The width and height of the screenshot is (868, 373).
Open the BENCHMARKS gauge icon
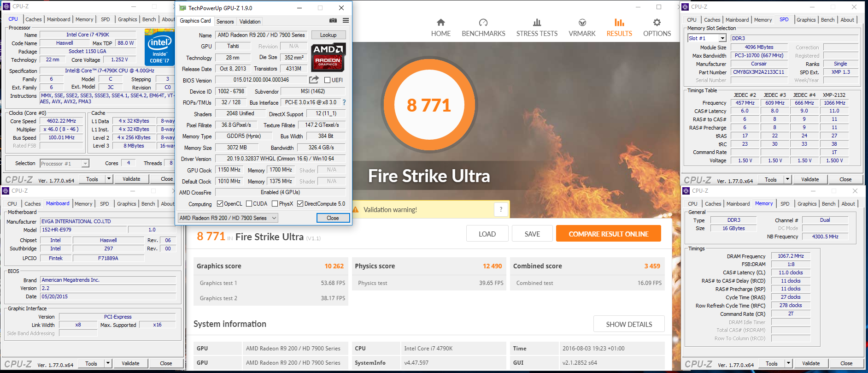[x=483, y=22]
